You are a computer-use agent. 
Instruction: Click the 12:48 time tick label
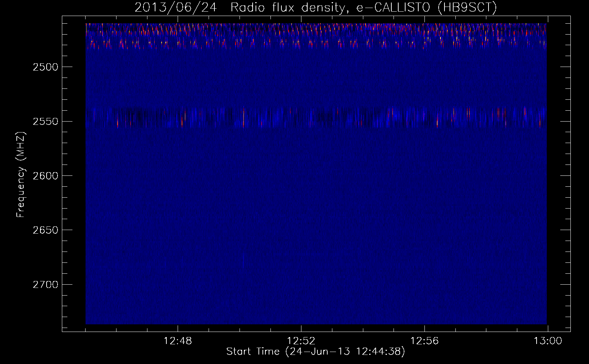tap(178, 341)
